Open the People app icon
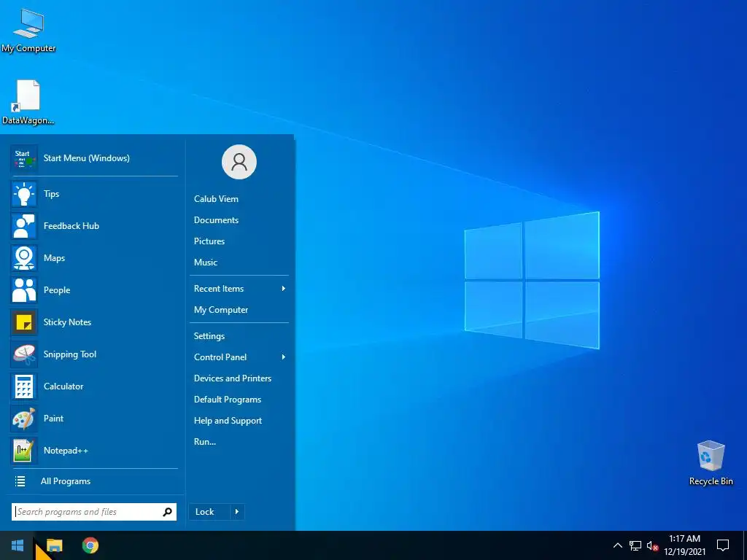747x560 pixels. click(24, 290)
